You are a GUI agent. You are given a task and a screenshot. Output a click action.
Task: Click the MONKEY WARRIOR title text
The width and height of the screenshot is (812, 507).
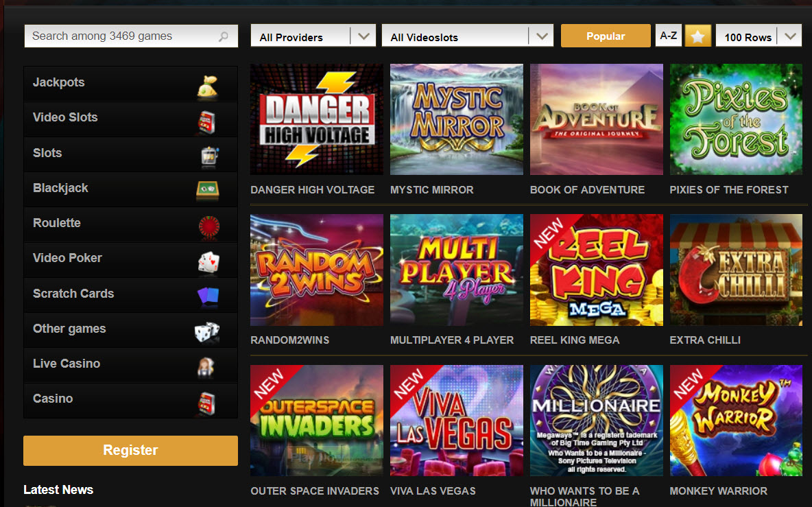coord(718,491)
